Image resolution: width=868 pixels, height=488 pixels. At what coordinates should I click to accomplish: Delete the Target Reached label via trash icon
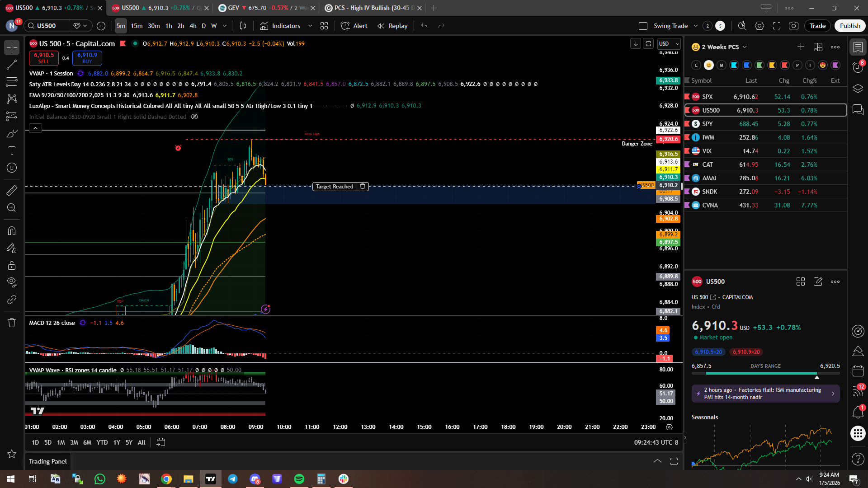point(363,187)
